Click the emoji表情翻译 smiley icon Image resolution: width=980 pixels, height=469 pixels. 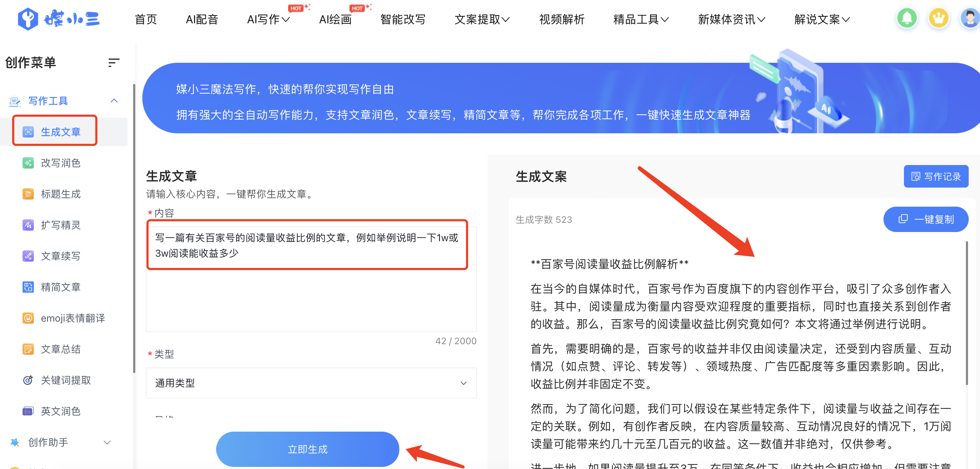[28, 318]
